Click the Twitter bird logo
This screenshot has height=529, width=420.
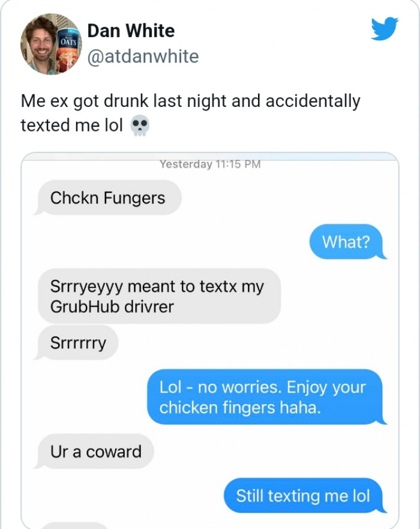[385, 28]
